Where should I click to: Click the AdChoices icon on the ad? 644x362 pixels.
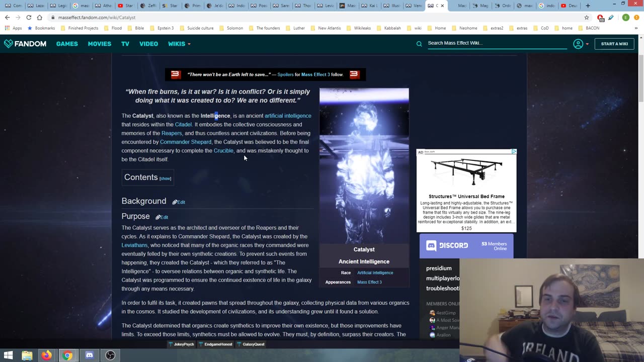514,151
